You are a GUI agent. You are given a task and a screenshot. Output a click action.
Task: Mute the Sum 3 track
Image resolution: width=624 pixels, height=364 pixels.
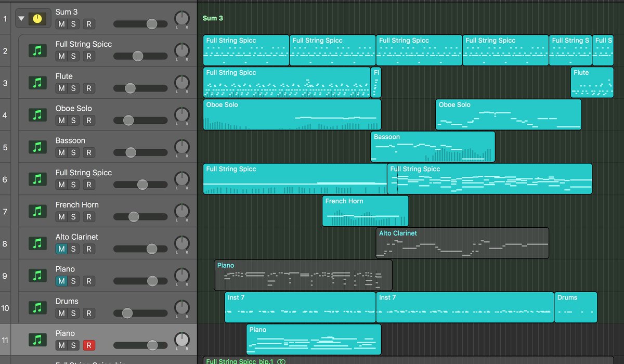(x=61, y=24)
